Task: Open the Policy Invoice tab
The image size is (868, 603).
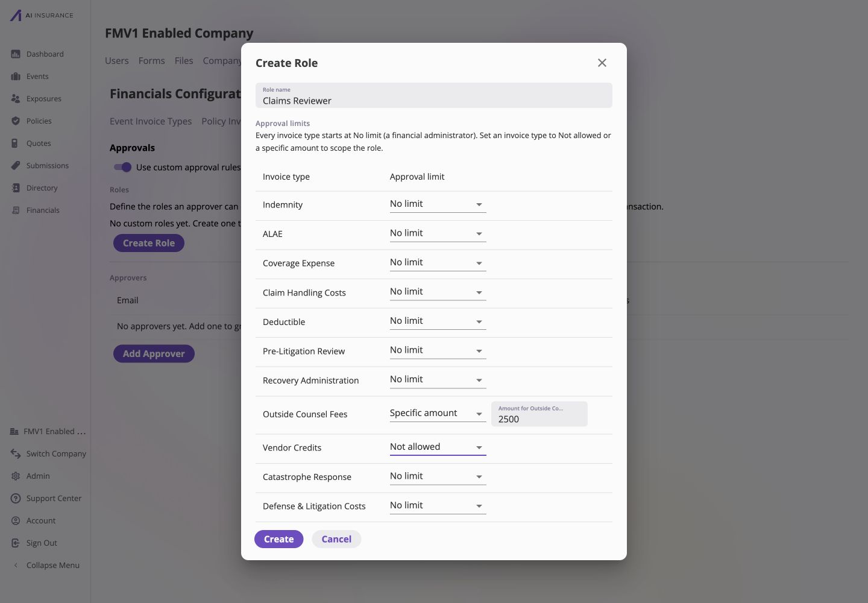Action: point(221,121)
